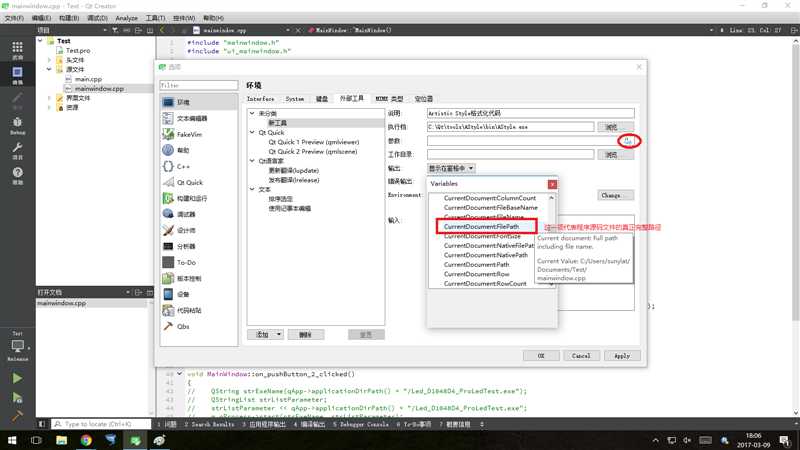This screenshot has width=800, height=450.
Task: Open Debug mode in sidebar
Action: pos(17,125)
